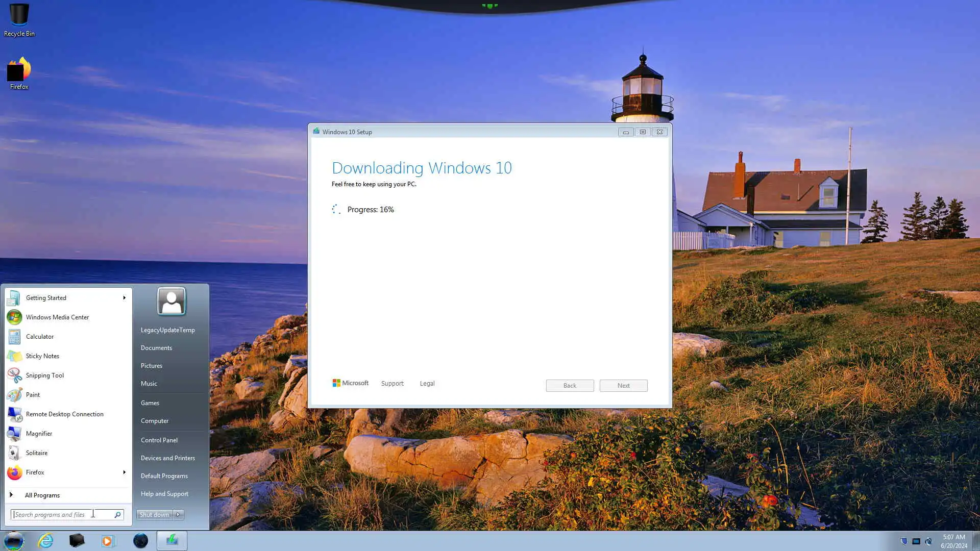Open Windows Media Player from the taskbar
The width and height of the screenshot is (980, 551).
[108, 540]
